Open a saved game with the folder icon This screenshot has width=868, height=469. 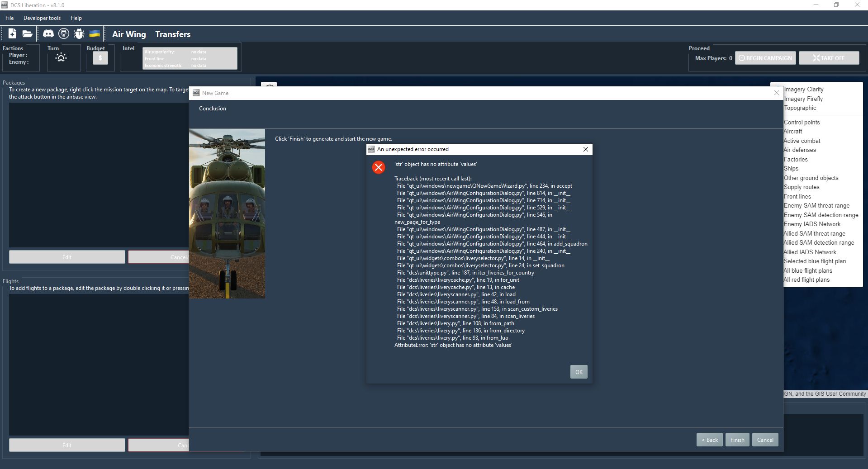coord(27,33)
